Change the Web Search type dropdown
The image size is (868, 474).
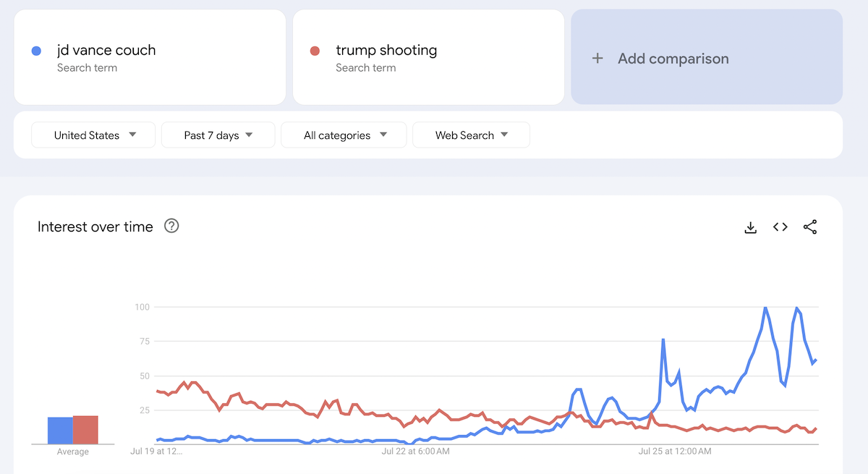tap(471, 135)
